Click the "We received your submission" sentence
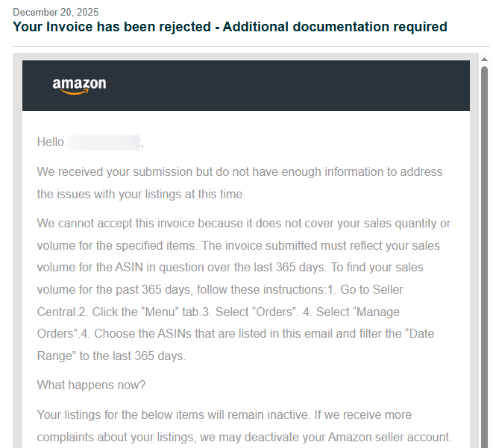The width and height of the screenshot is (493, 448). 239,172
